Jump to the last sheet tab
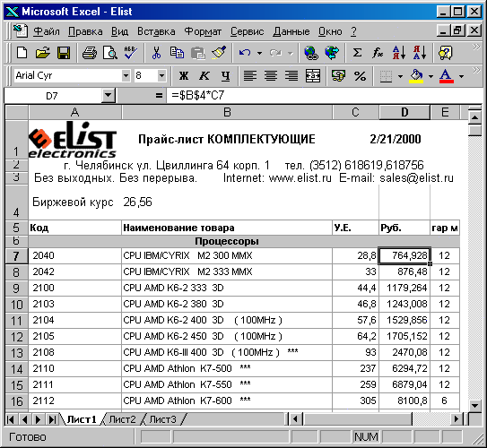 52,419
